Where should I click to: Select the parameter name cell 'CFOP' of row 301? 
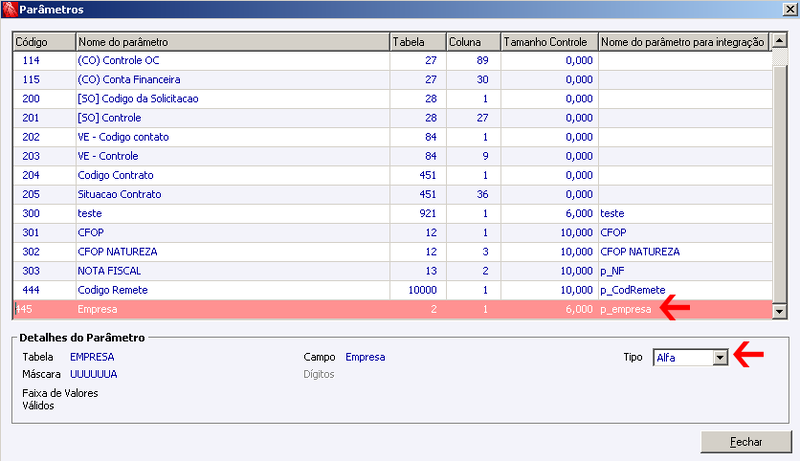pos(233,233)
